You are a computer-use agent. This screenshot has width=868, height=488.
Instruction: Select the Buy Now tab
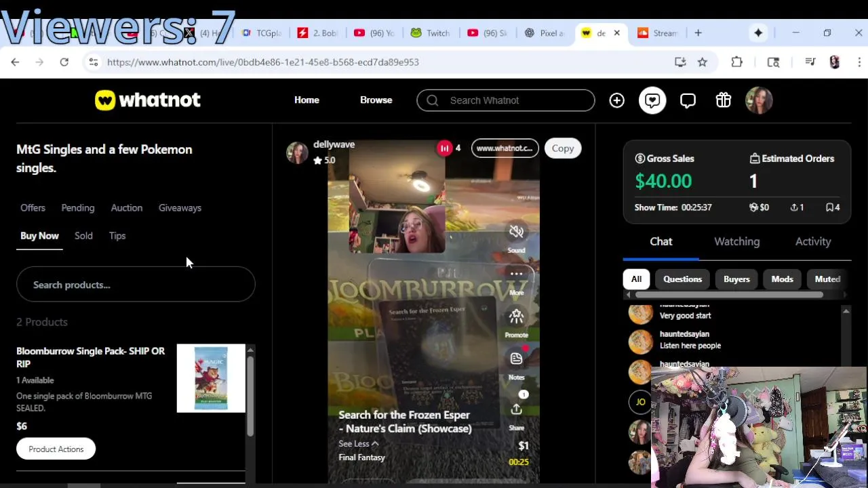point(39,236)
